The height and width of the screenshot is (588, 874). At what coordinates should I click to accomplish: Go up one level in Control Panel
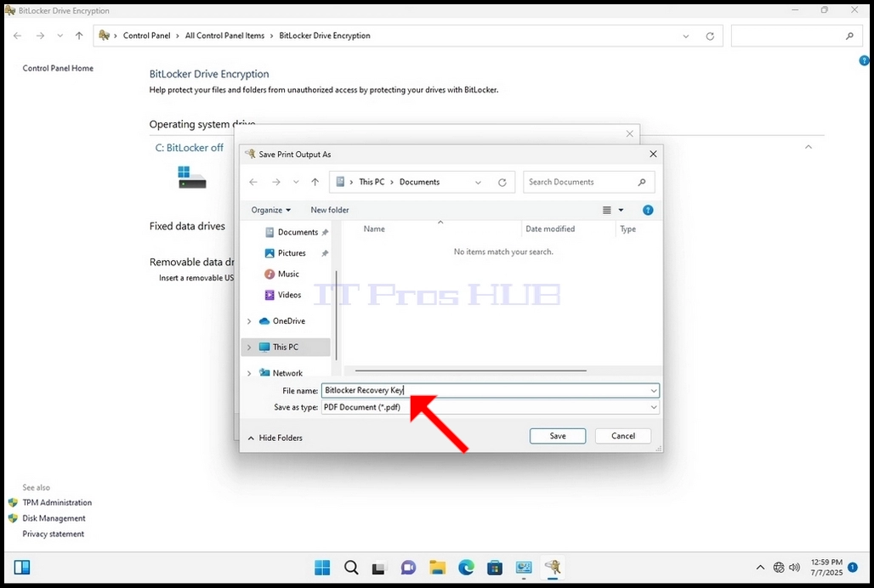(x=79, y=36)
